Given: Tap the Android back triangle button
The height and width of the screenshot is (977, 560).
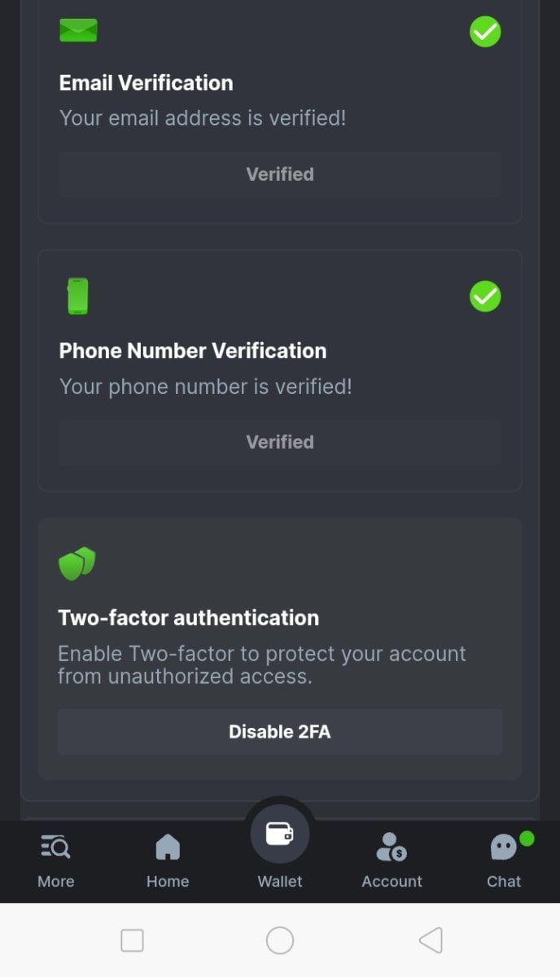Looking at the screenshot, I should click(x=430, y=940).
